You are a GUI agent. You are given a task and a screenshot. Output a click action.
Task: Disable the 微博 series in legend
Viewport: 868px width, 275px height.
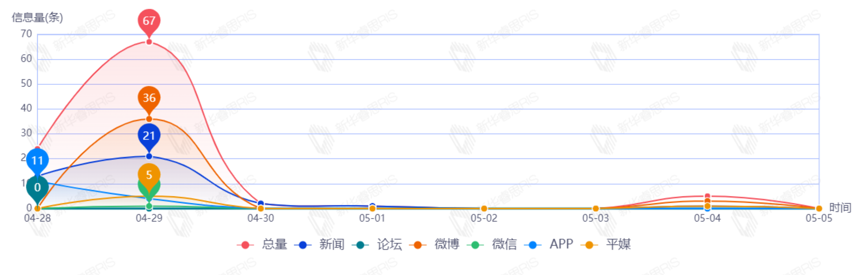[435, 244]
